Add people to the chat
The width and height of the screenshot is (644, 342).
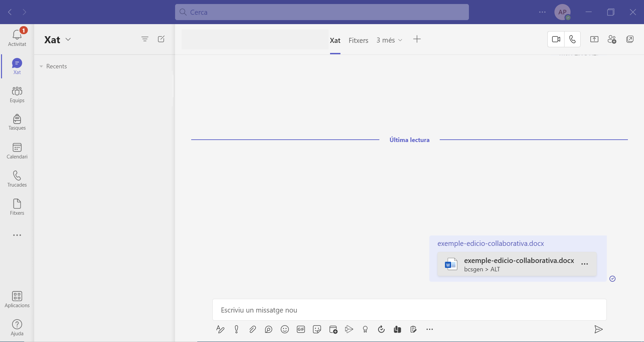612,40
